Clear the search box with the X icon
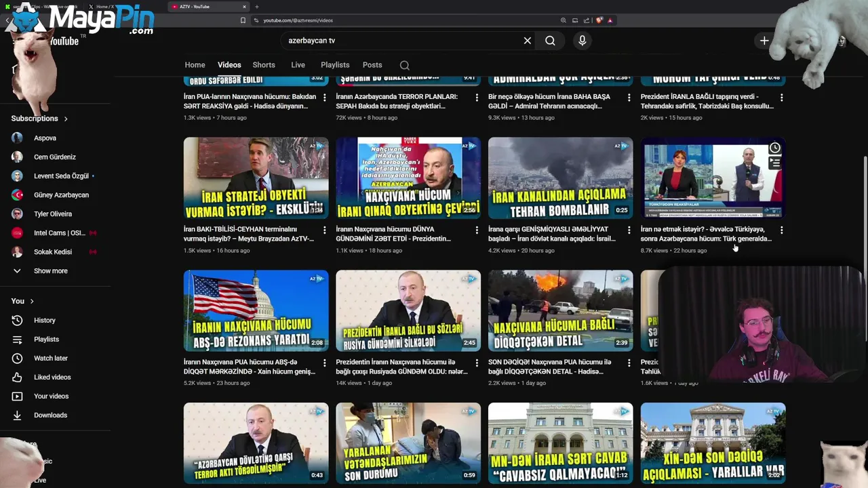The image size is (868, 488). coord(528,41)
